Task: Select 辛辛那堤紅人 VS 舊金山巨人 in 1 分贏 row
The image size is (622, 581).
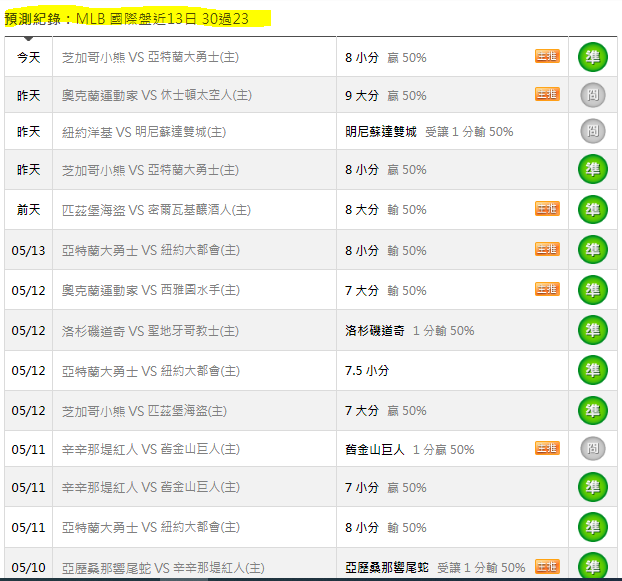Action: pos(151,449)
